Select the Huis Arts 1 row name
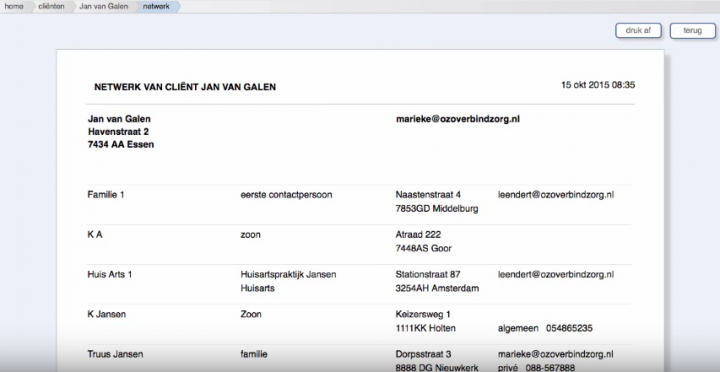720x372 pixels. pos(109,275)
